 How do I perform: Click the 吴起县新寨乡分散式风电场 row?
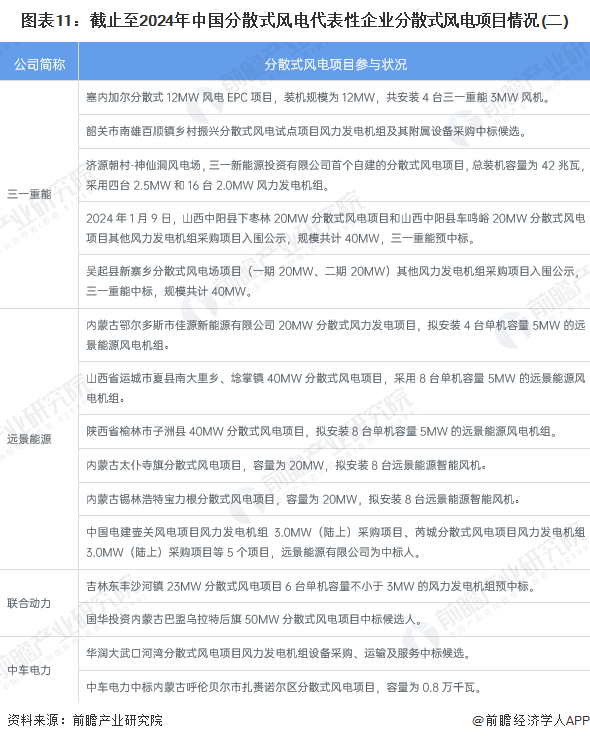click(335, 281)
